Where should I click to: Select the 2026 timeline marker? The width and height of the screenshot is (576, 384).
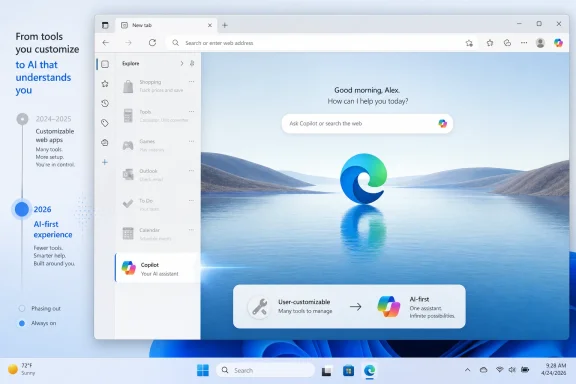click(x=22, y=209)
